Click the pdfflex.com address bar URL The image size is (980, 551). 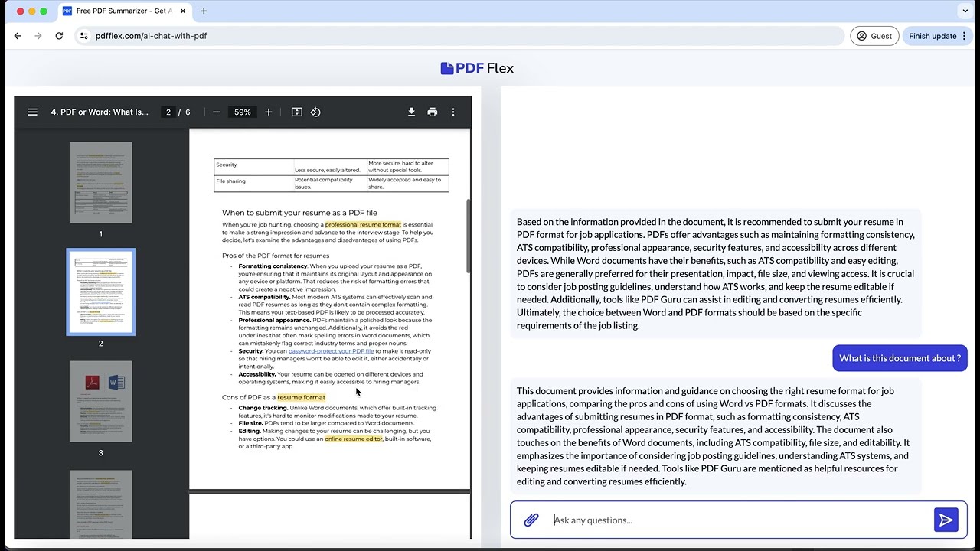151,36
